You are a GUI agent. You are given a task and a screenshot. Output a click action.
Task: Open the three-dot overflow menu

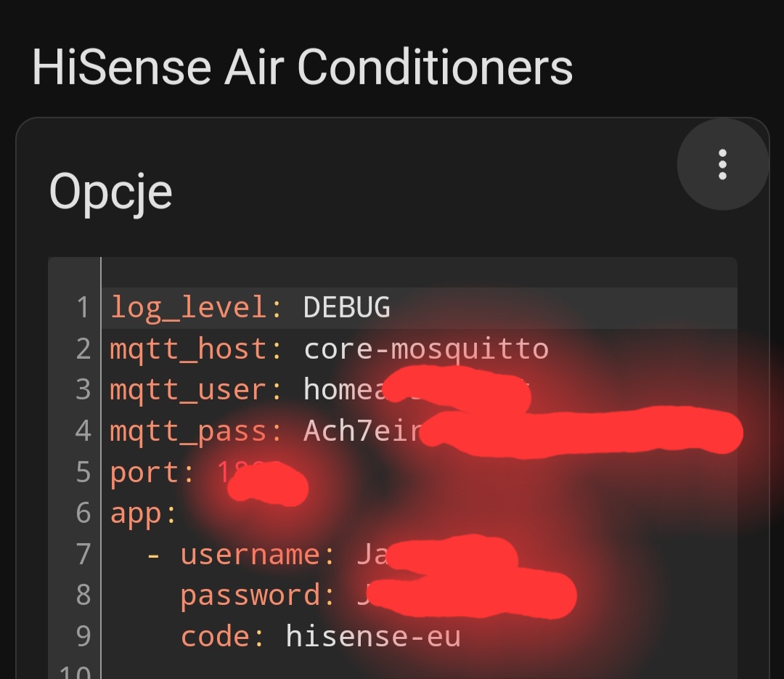(x=722, y=165)
